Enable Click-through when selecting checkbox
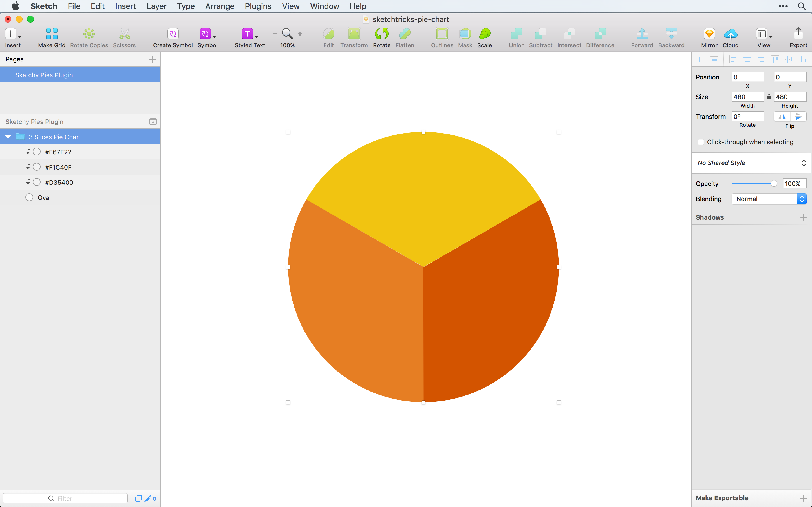 [701, 142]
